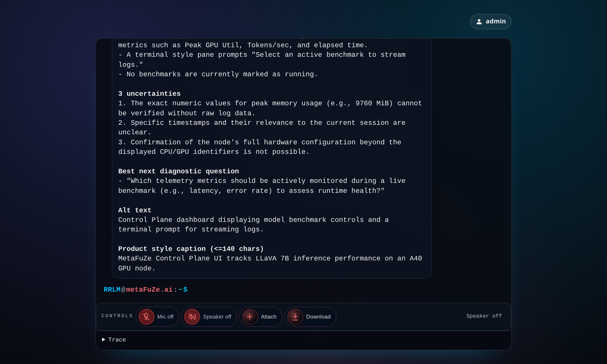Image resolution: width=607 pixels, height=364 pixels.
Task: Toggle the Mic off label
Action: [x=165, y=317]
